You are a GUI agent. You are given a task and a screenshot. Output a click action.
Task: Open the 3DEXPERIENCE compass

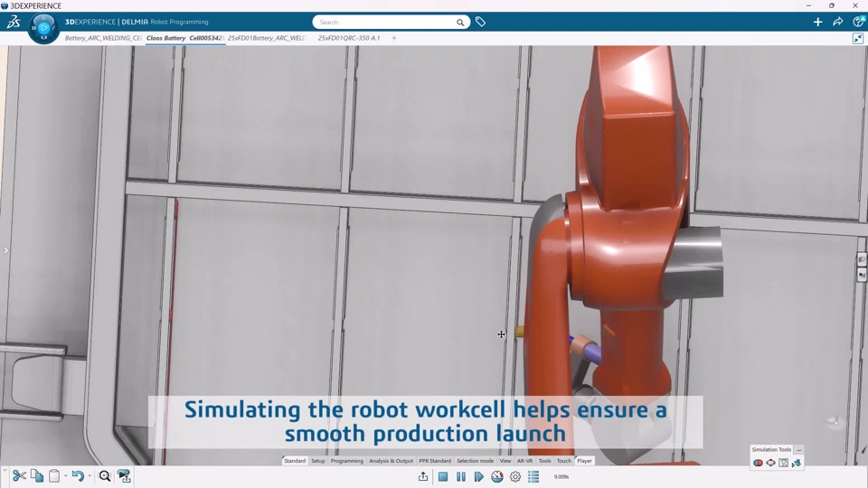43,28
